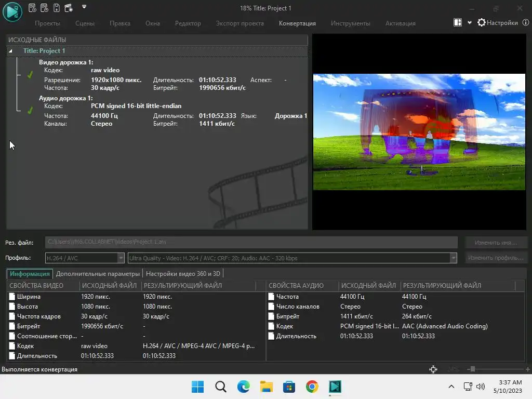Click the zoom out minus in status bar
532x399 pixels.
469,369
